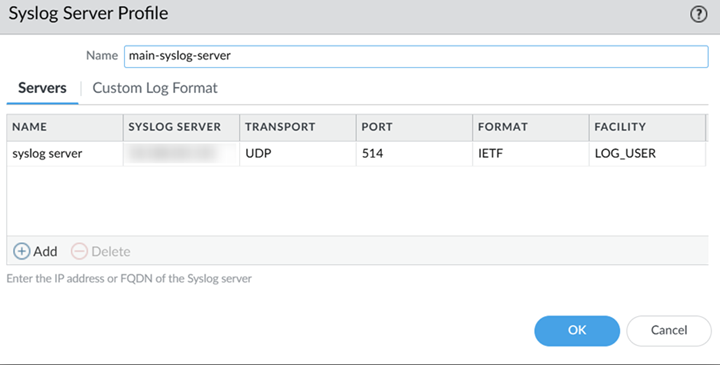Dismiss the dialog with Cancel button
Screen dimensions: 720x365
(x=669, y=331)
